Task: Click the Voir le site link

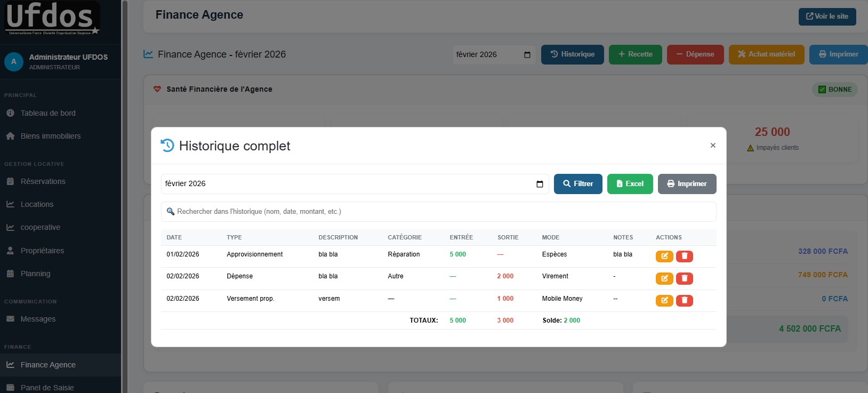Action: (827, 17)
